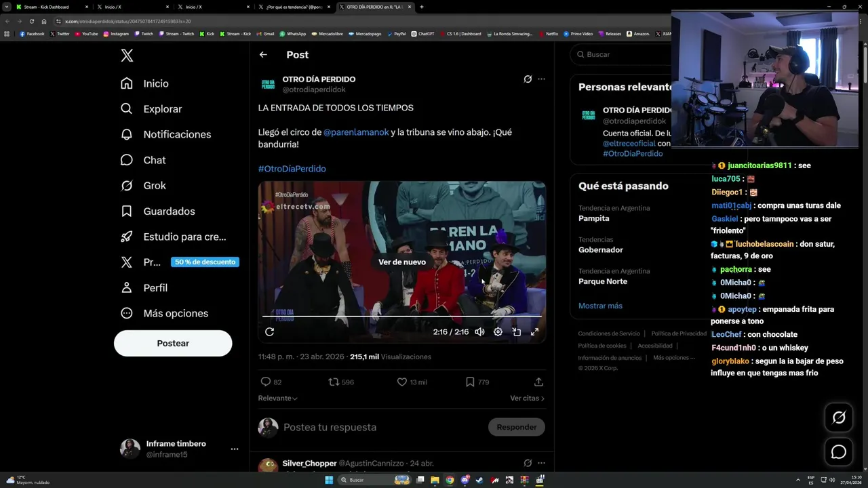The width and height of the screenshot is (868, 488).
Task: Open the Instagram bookmark
Action: [x=116, y=33]
